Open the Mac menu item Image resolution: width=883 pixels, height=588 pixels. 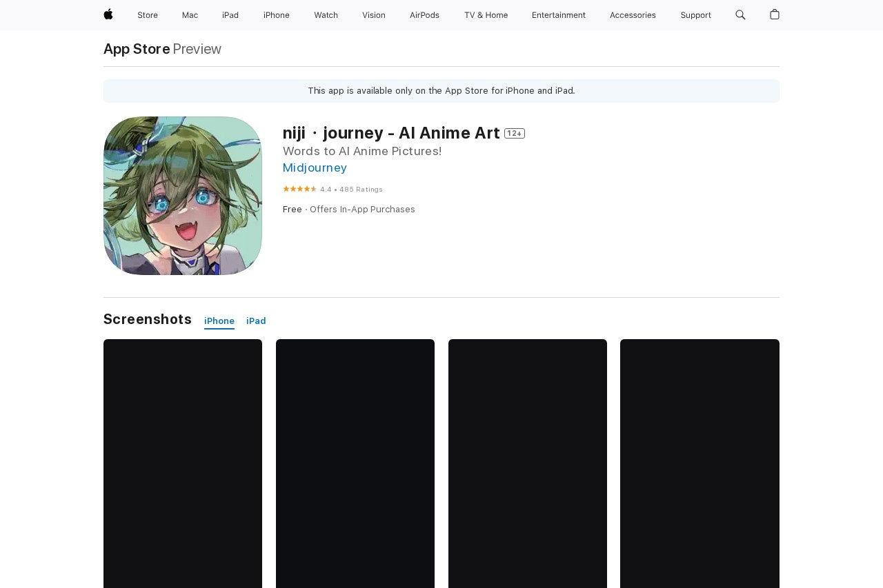point(190,15)
